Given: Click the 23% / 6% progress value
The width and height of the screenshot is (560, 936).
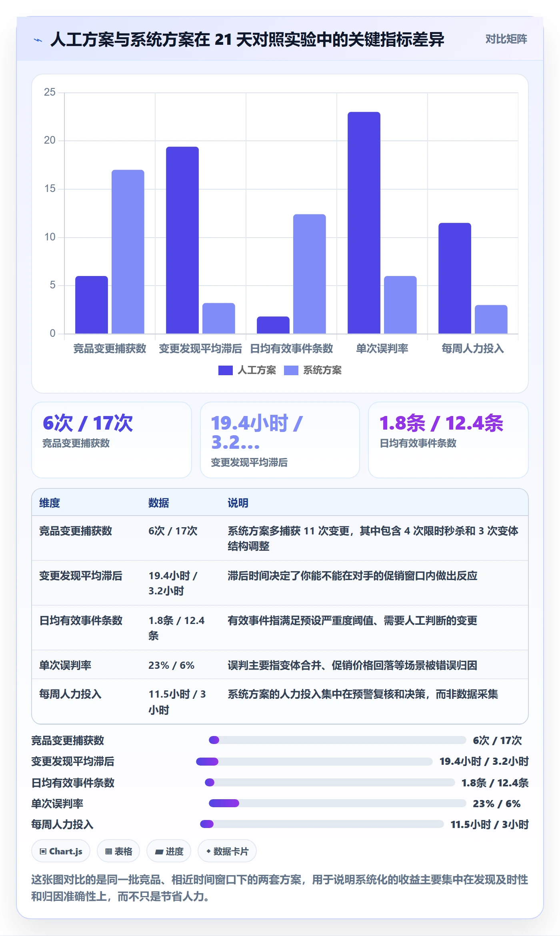Looking at the screenshot, I should point(497,804).
